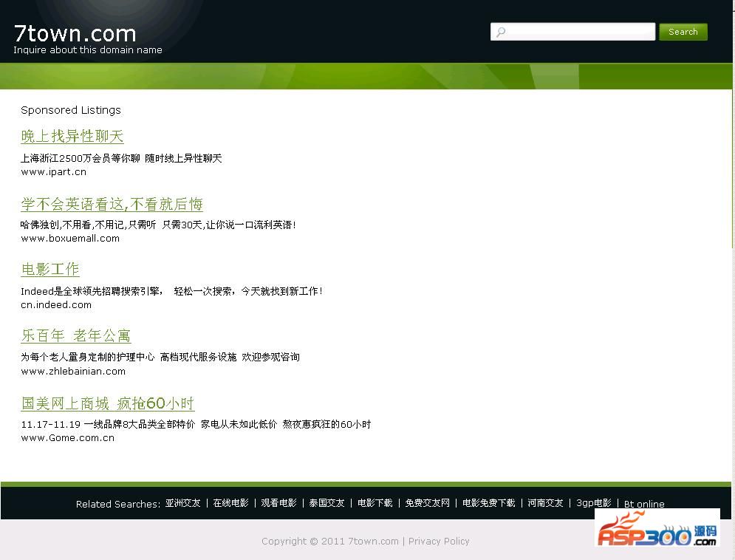Click the green Search button
This screenshot has width=735, height=560.
pyautogui.click(x=683, y=32)
